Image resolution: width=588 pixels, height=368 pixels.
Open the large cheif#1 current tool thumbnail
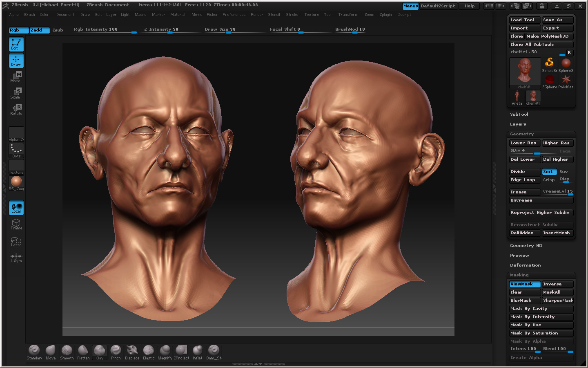point(525,73)
